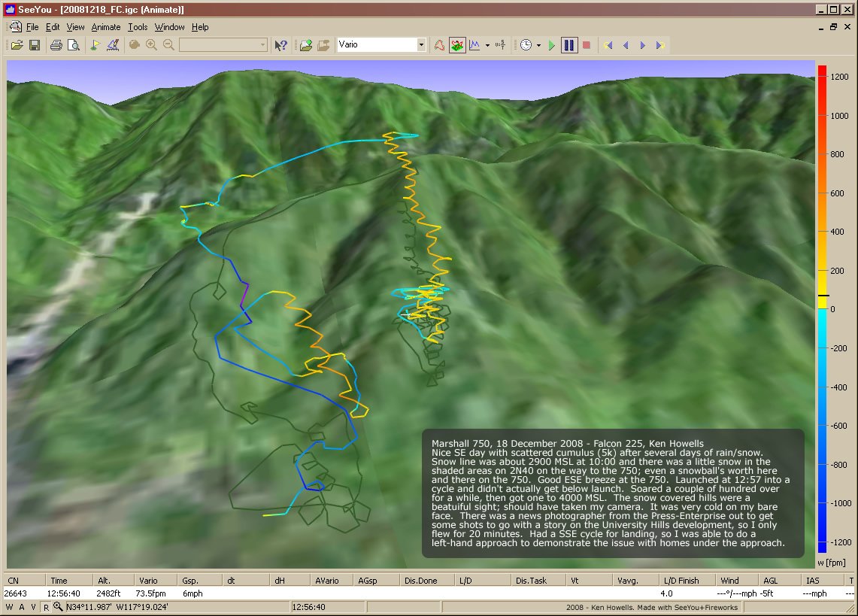Click the statistics v=s/t icon
Viewport: 858px width, 616px height.
[x=501, y=45]
